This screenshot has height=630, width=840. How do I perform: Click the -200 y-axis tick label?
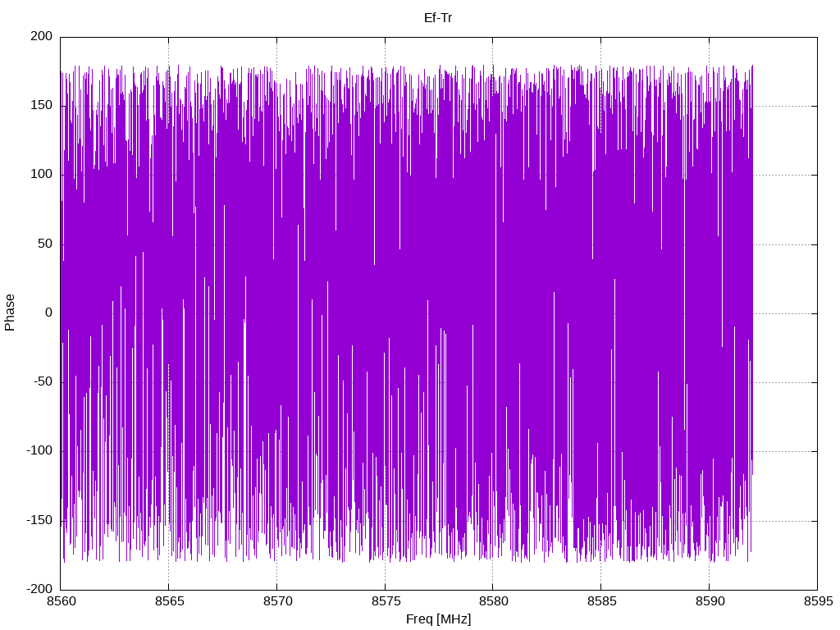[39, 589]
